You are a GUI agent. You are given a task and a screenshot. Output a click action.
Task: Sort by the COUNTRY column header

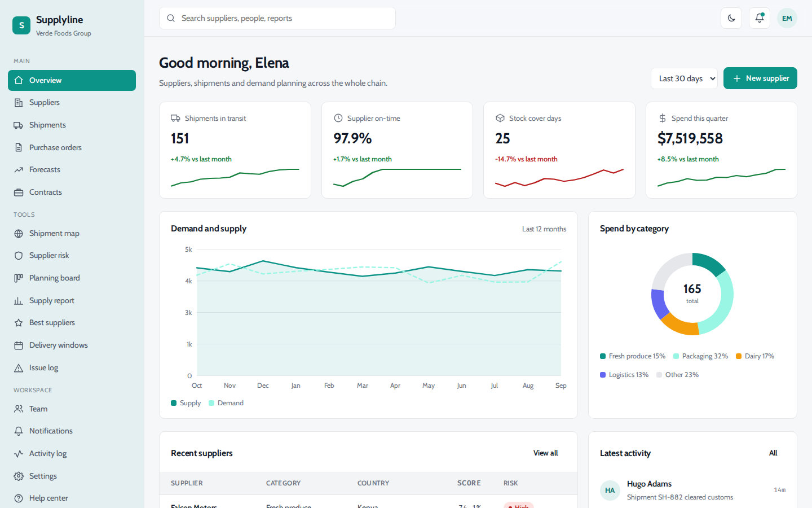[x=373, y=483]
